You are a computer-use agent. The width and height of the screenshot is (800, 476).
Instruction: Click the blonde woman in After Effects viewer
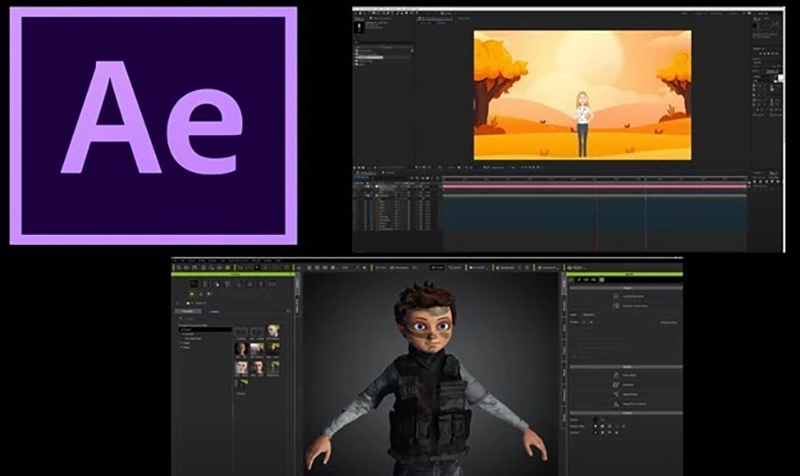[x=582, y=124]
